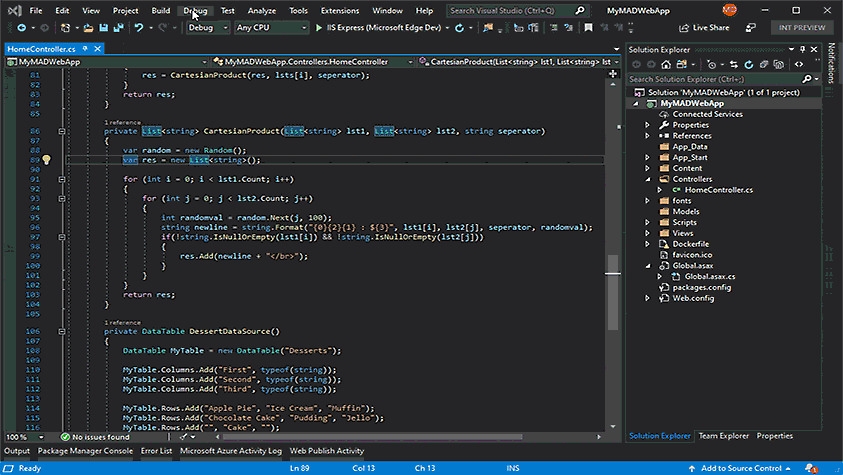Click the Undo arrow in the toolbar
Viewport: 843px width, 475px height.
(138, 28)
